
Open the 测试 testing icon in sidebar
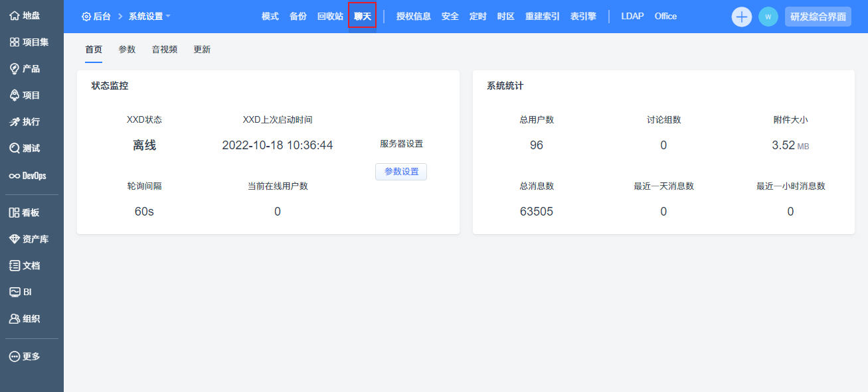(x=15, y=148)
